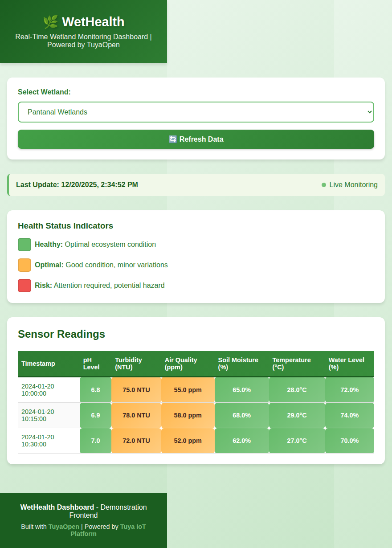This screenshot has height=548, width=392.
Task: Click the 78.0 NTU turbidity cell
Action: click(x=136, y=415)
